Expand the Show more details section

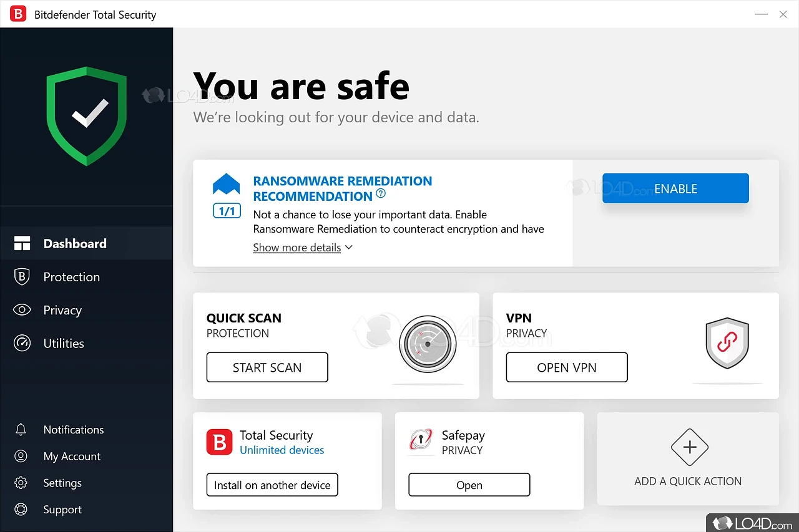click(297, 247)
